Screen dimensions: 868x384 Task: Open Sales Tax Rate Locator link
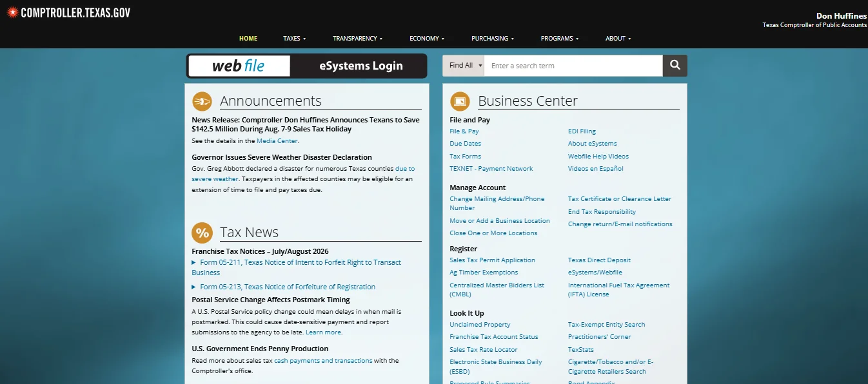(484, 350)
